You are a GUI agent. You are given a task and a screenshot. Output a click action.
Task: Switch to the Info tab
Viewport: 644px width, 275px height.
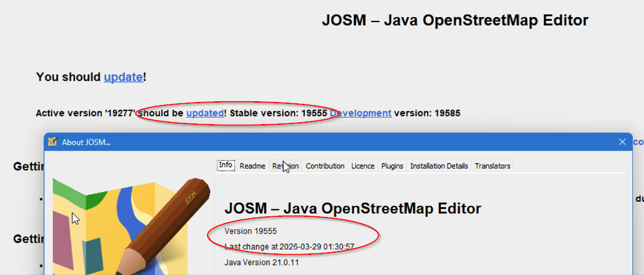[x=225, y=165]
